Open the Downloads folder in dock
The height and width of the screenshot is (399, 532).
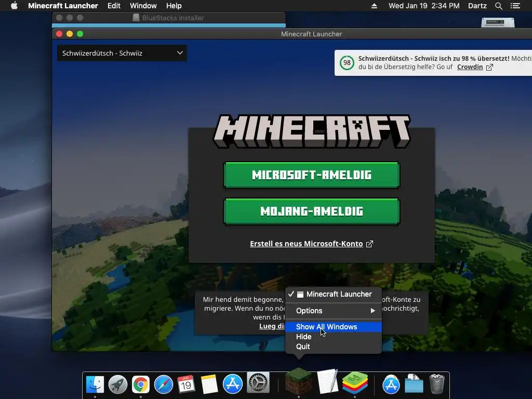[x=414, y=384]
